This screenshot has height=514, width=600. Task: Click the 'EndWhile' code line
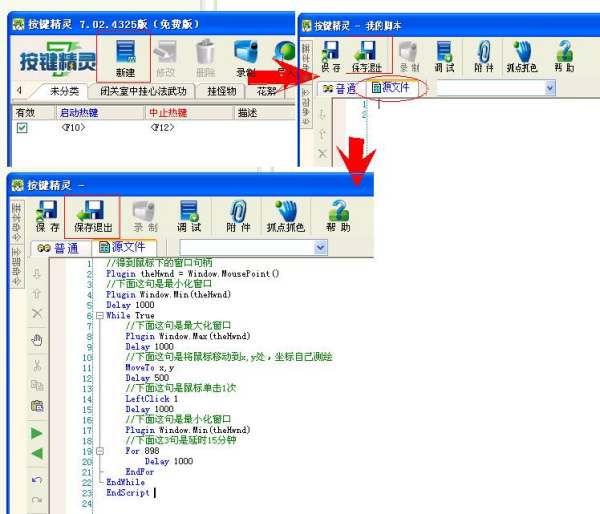pyautogui.click(x=126, y=482)
